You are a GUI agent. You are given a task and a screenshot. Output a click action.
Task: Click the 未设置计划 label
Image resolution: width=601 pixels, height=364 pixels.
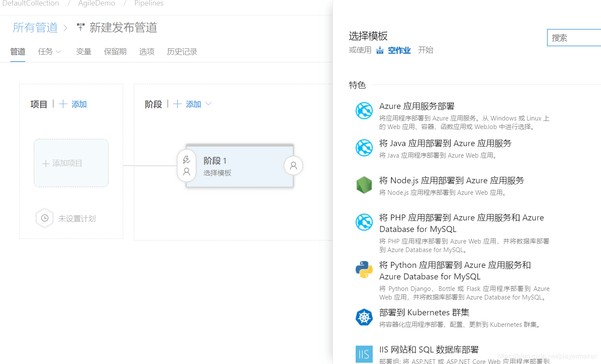coord(77,219)
